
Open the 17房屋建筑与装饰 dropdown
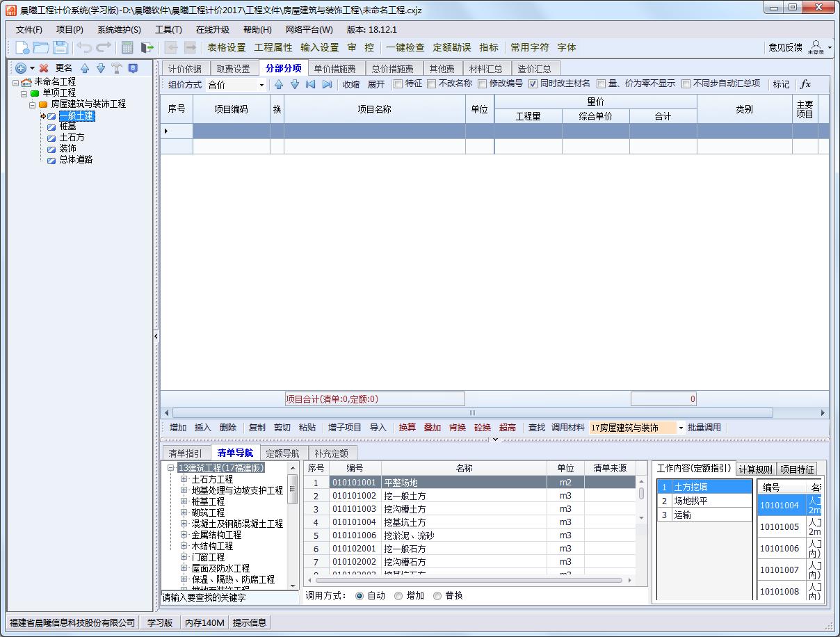click(x=681, y=428)
